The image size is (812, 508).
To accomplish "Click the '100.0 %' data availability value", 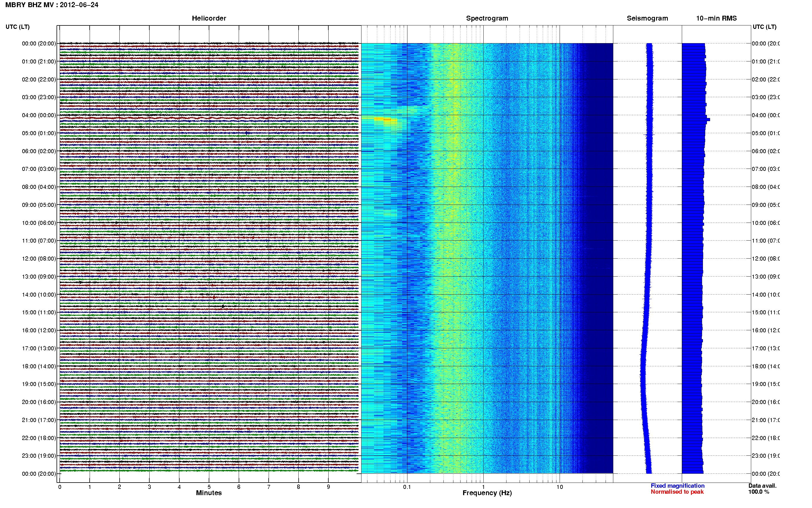I will point(759,492).
